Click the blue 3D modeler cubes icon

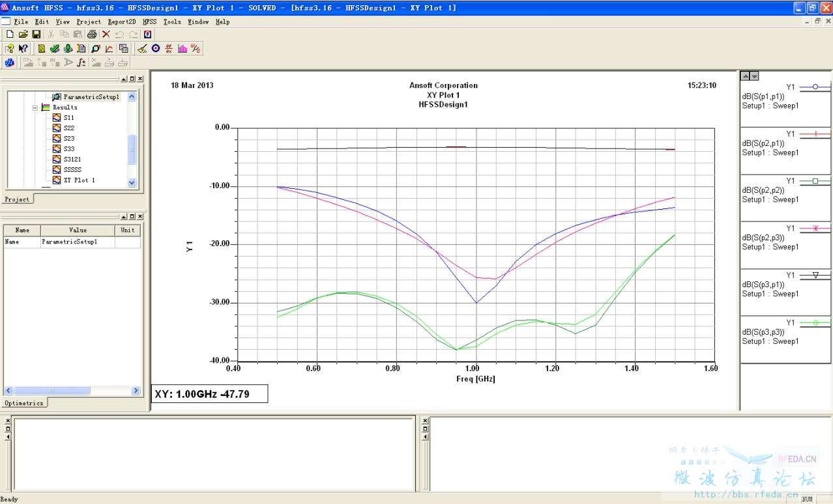point(9,63)
